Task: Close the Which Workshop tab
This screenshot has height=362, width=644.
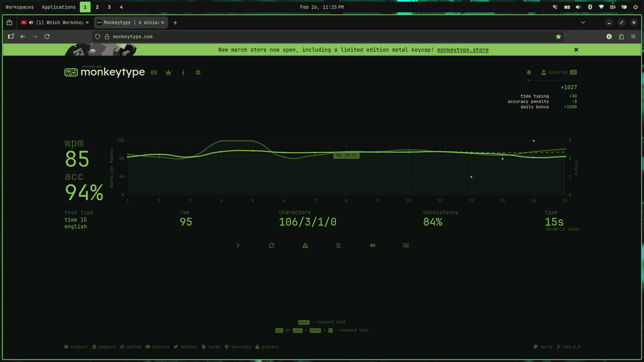Action: 87,23
